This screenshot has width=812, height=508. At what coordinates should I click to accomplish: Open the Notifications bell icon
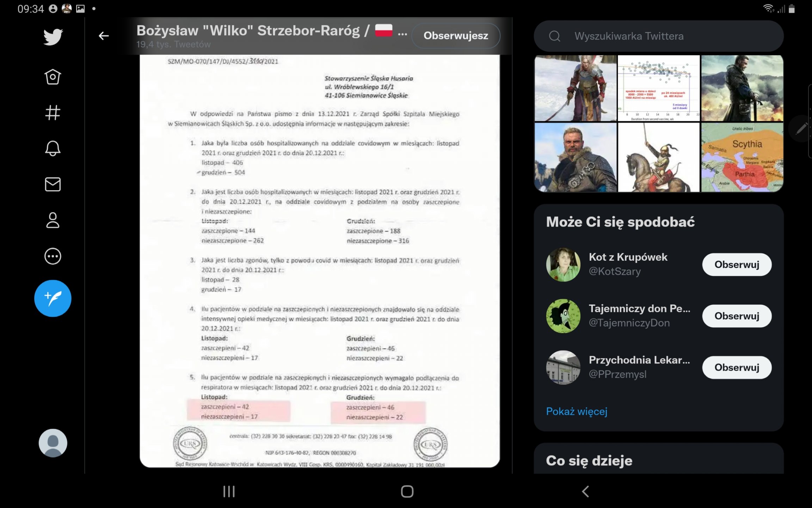coord(53,149)
